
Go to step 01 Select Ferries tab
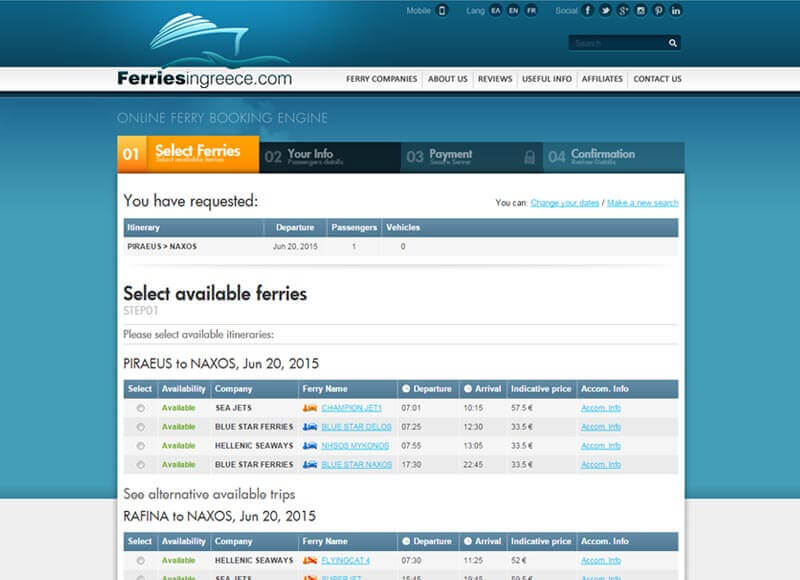point(188,154)
